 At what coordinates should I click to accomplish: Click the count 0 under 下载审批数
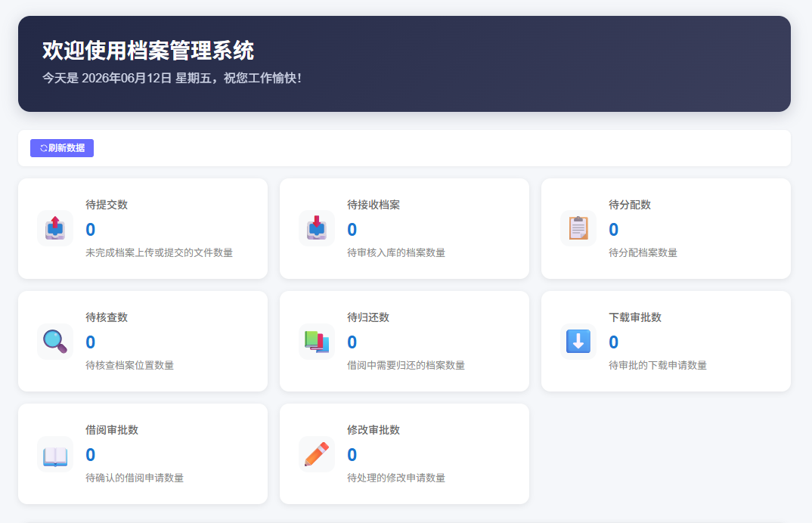(x=613, y=342)
